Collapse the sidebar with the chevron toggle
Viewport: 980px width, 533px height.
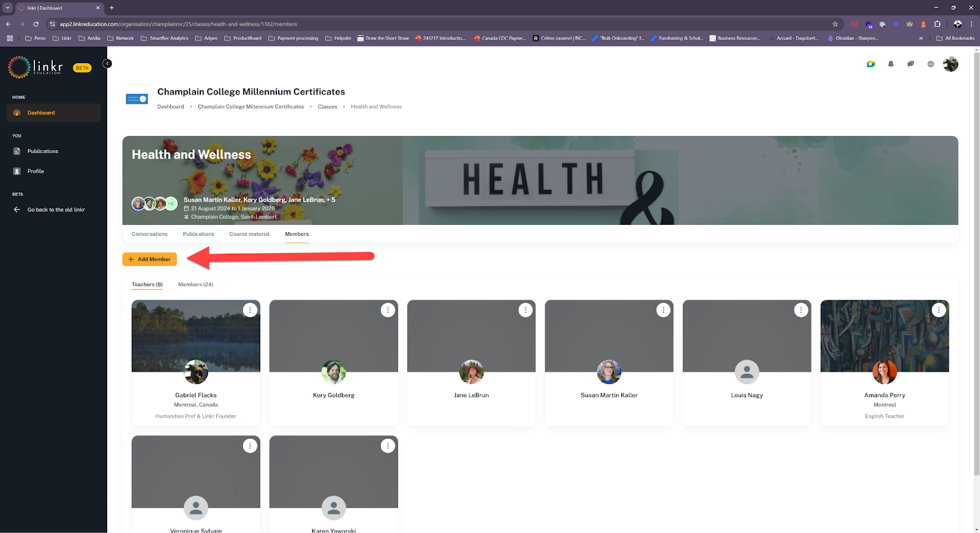tap(107, 64)
